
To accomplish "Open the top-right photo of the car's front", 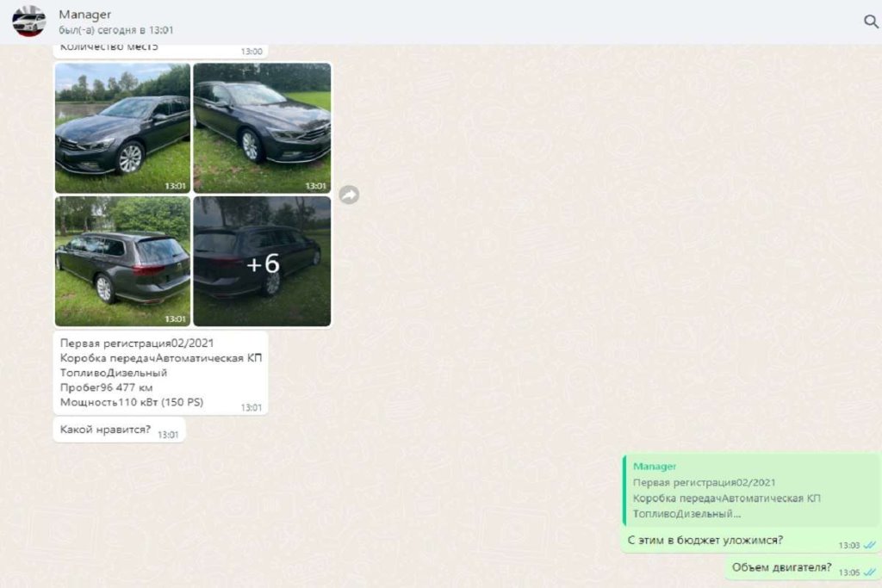I will click(x=262, y=127).
